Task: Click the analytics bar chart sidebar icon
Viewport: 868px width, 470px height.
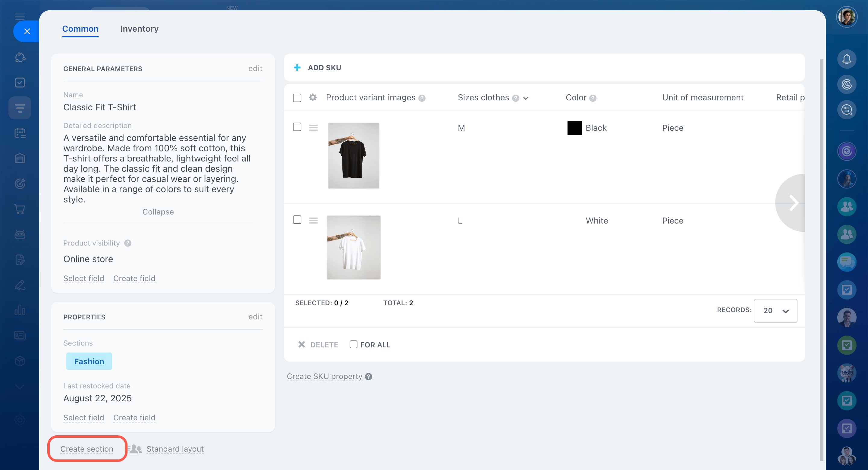Action: click(x=20, y=310)
